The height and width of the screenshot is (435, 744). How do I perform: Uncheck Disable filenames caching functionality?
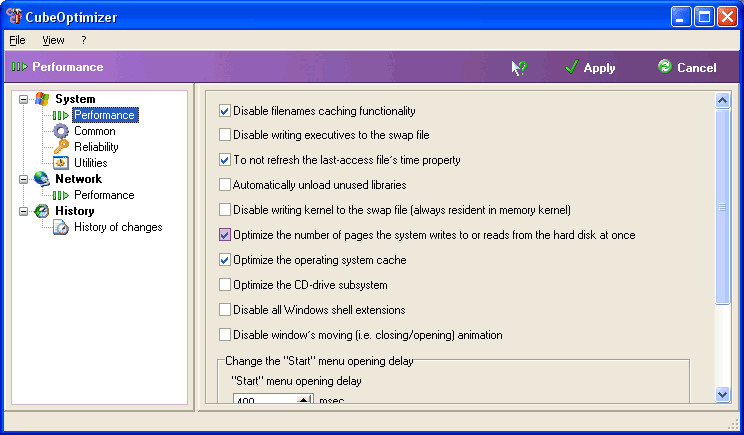(x=225, y=111)
